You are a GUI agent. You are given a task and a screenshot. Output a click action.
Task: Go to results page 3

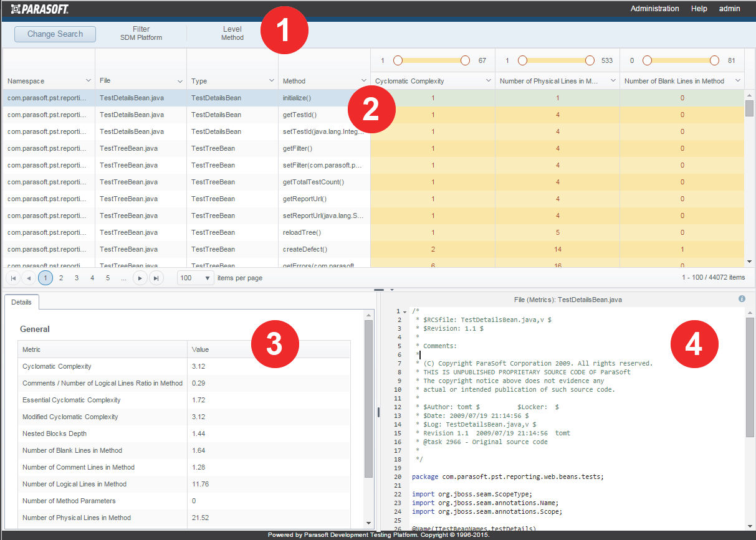[x=77, y=278]
